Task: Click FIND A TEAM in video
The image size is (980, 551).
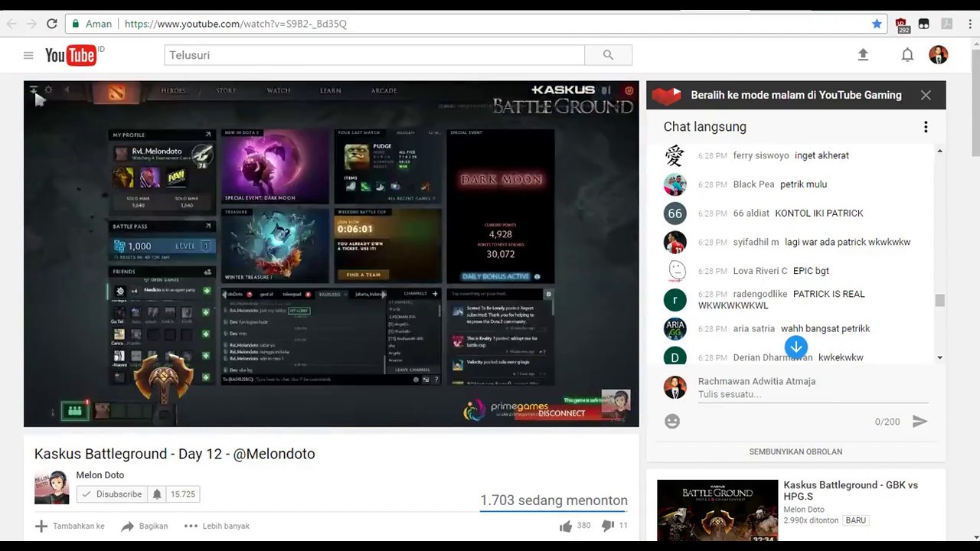Action: coord(363,274)
